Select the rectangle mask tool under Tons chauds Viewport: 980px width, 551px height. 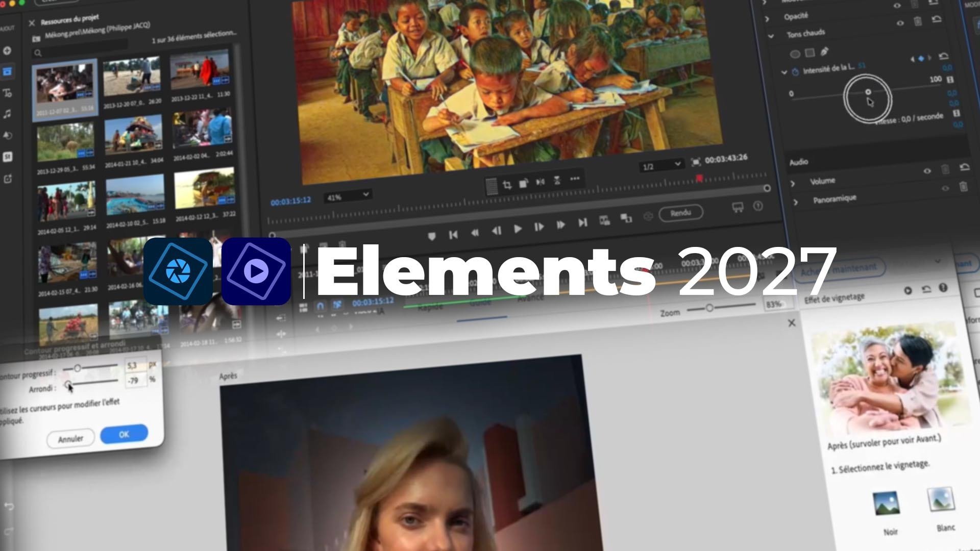click(x=810, y=53)
